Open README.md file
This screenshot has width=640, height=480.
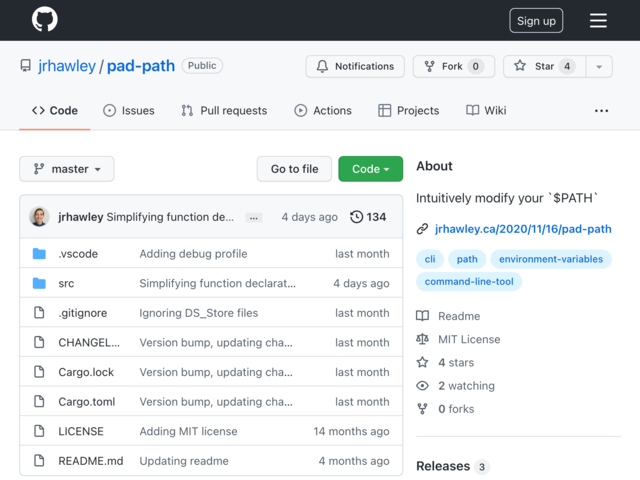pyautogui.click(x=91, y=461)
